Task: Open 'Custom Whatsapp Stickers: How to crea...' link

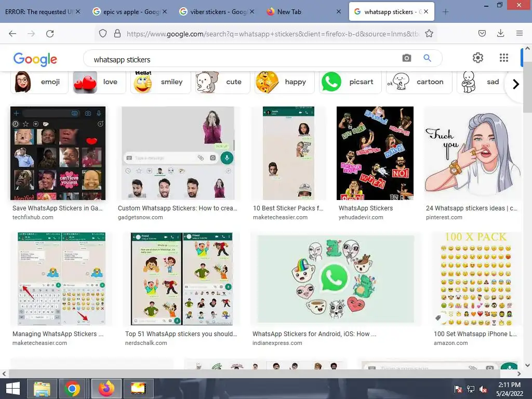Action: coord(178,208)
